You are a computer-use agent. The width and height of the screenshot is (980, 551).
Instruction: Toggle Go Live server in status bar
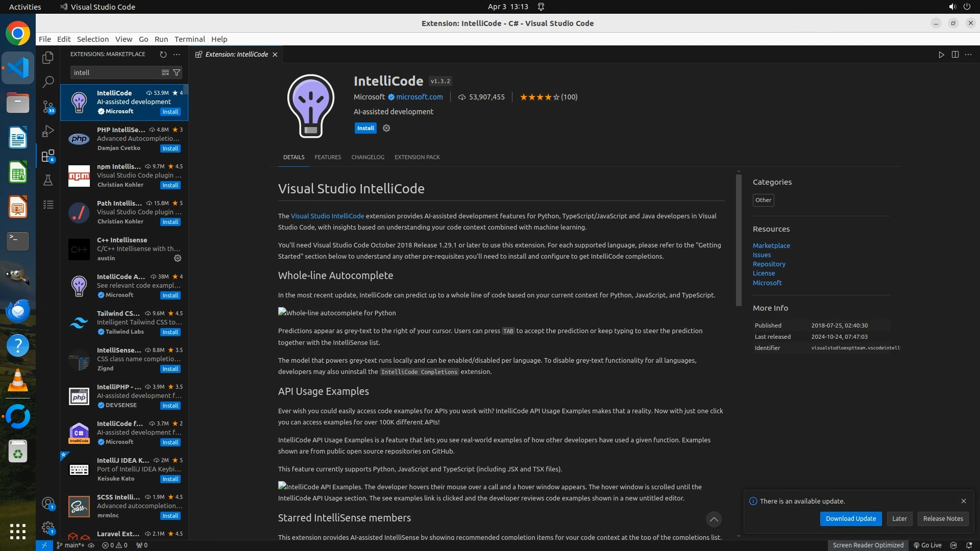927,545
